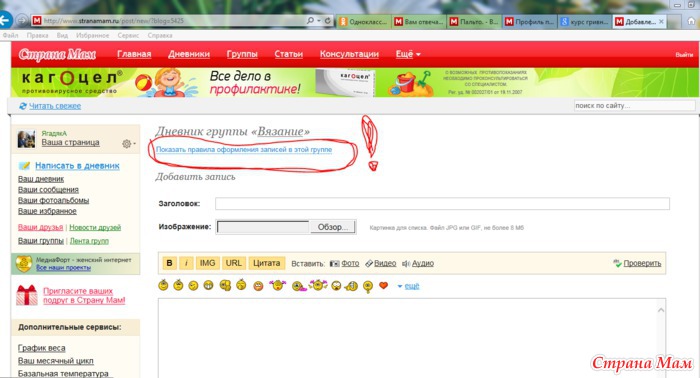The height and width of the screenshot is (378, 700).
Task: Open the Дневники navigation item
Action: (x=189, y=54)
